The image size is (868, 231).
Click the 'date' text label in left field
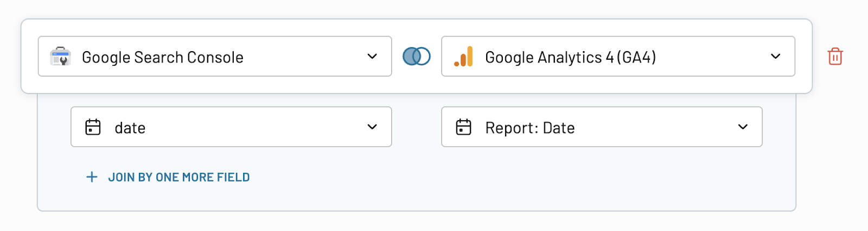point(130,128)
